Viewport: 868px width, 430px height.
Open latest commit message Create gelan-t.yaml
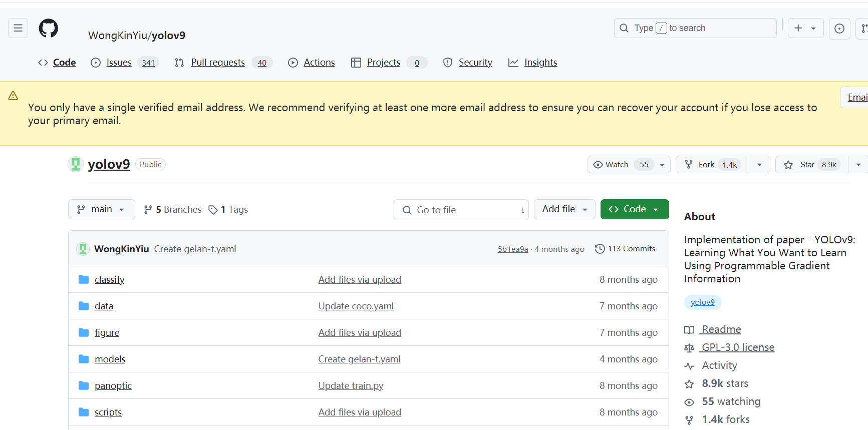195,249
